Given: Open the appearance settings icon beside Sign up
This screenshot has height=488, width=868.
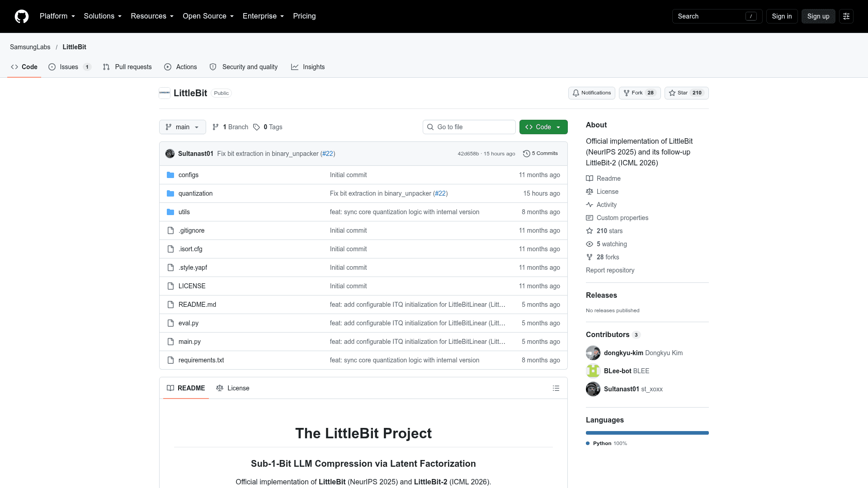Looking at the screenshot, I should point(846,16).
